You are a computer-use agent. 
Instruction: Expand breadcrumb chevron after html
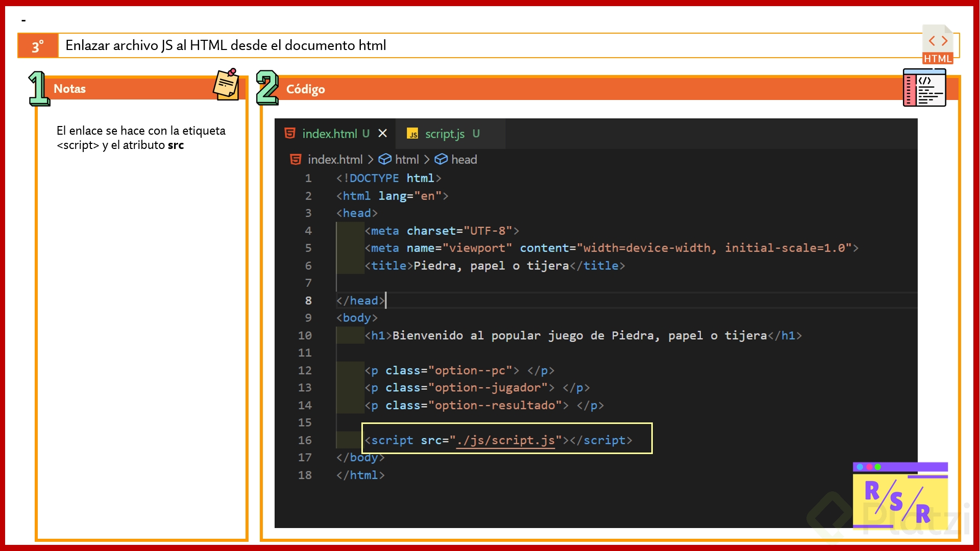click(427, 160)
